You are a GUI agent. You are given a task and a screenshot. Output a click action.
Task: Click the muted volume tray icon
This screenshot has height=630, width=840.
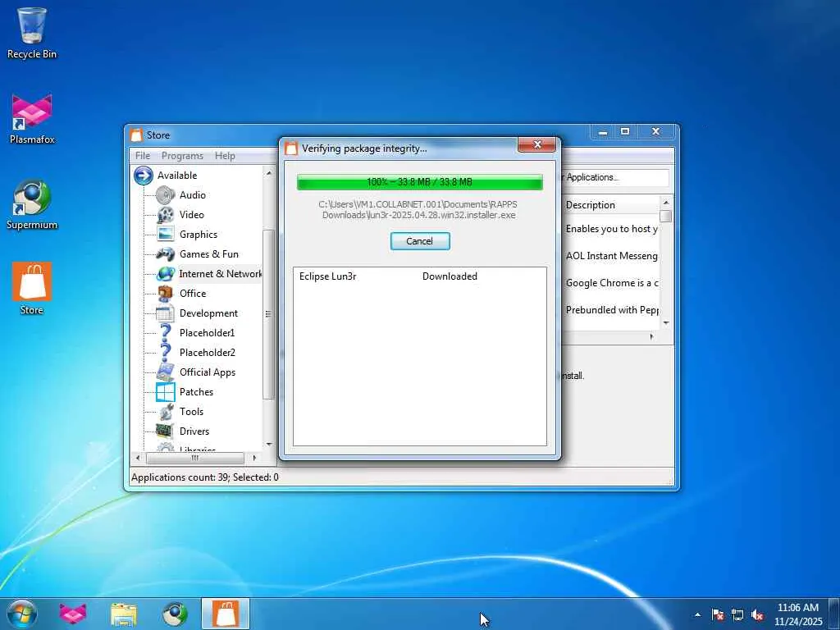[x=757, y=614]
